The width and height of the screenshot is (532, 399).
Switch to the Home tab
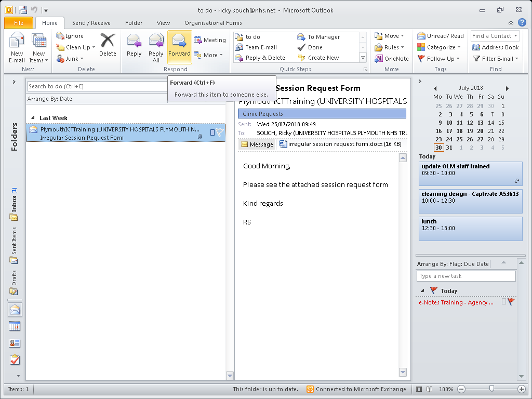50,23
